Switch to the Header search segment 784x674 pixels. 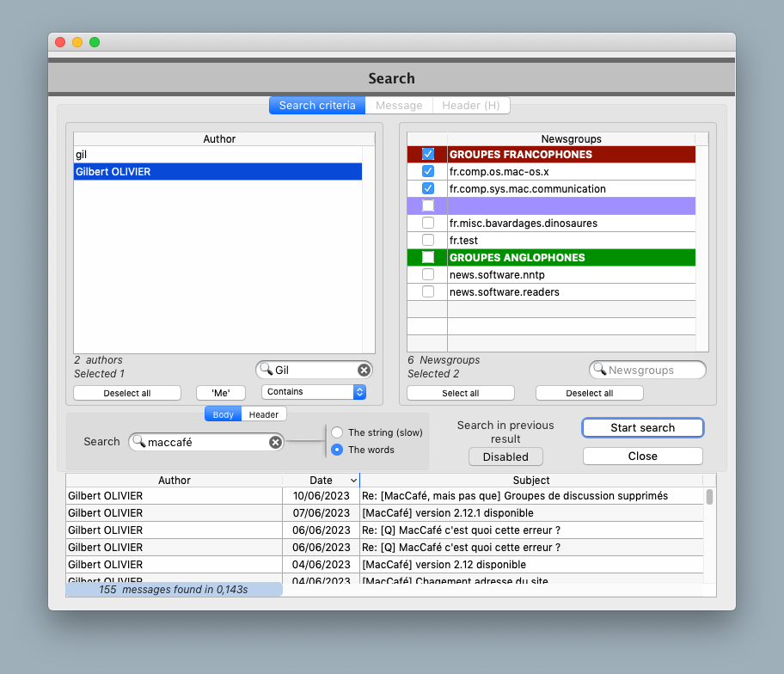pos(263,414)
